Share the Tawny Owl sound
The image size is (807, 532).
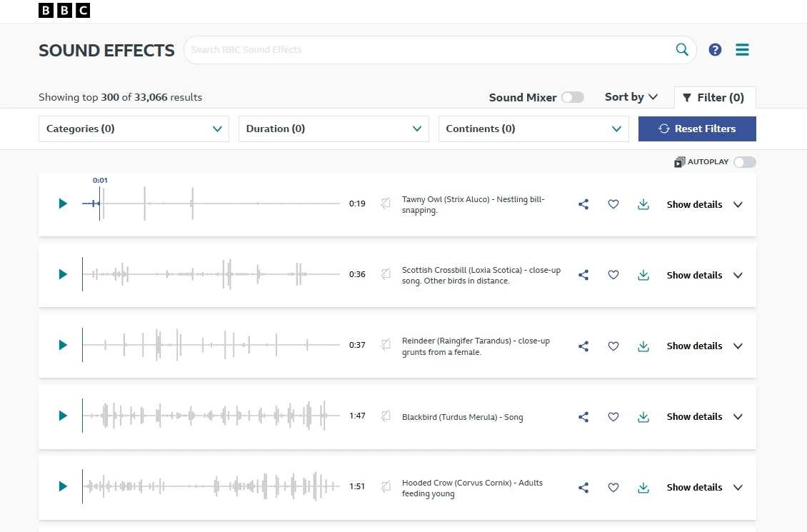coord(583,204)
